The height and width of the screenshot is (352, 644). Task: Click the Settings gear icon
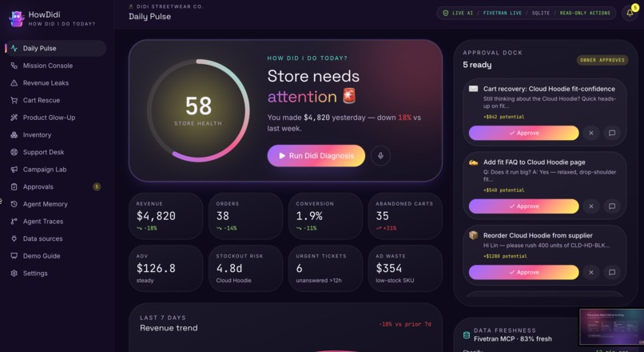click(14, 273)
